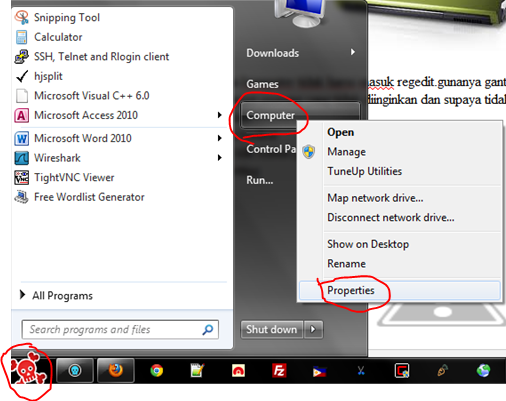Click the Snipping Tool scissors icon

pos(22,17)
